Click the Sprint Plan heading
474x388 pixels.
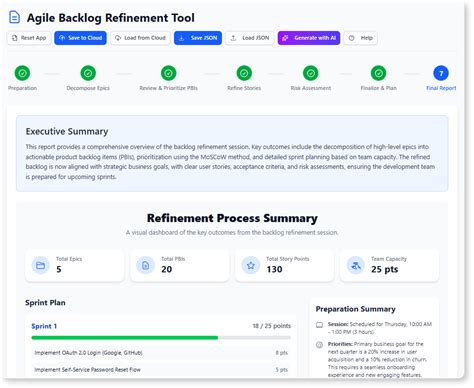(45, 303)
